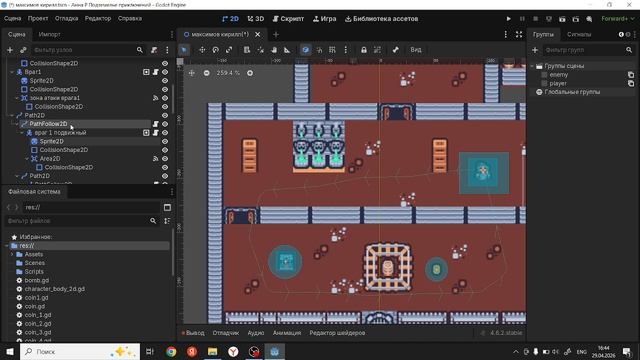
Task: Select the Move Mode tool
Action: [x=202, y=50]
